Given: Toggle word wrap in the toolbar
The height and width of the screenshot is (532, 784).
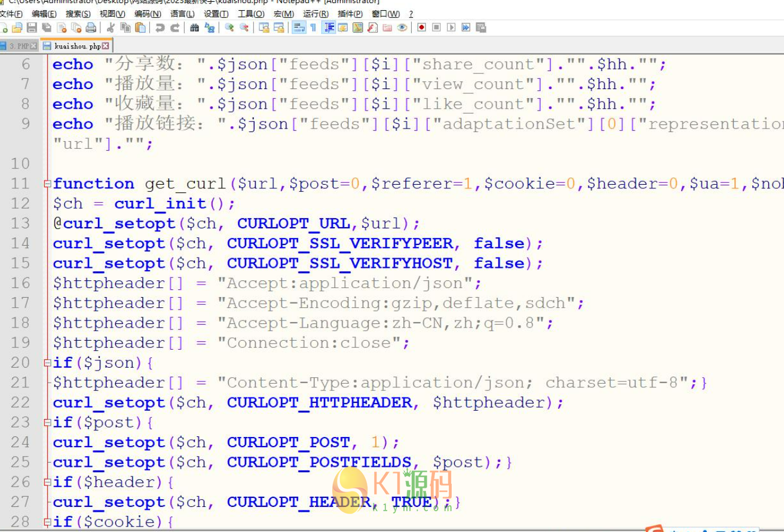Looking at the screenshot, I should click(x=299, y=27).
